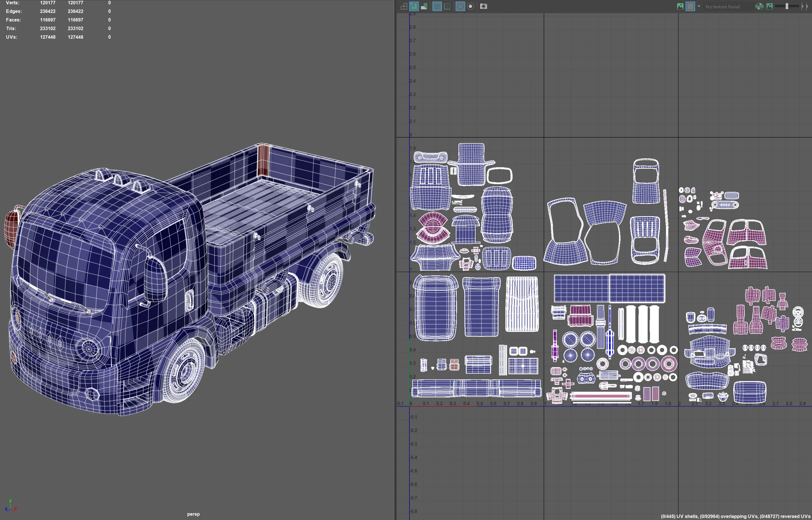The height and width of the screenshot is (520, 812).
Task: Click the 'UVs:' label
Action: [11, 37]
